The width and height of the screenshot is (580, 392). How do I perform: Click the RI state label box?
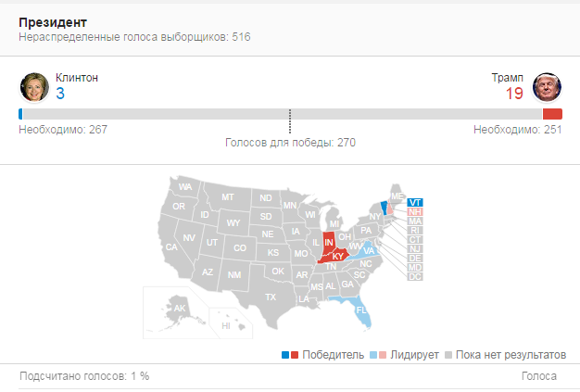pos(415,231)
